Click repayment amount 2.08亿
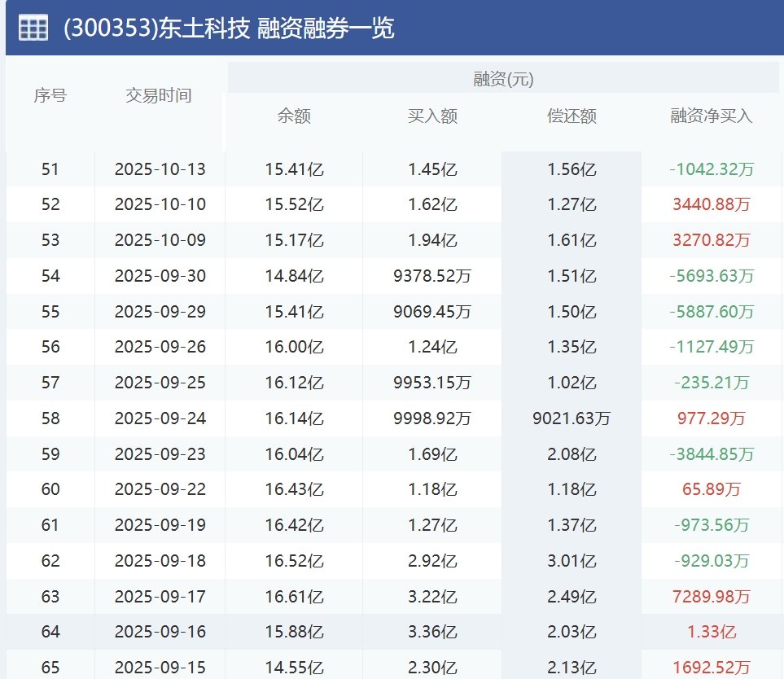The image size is (784, 679). point(572,454)
